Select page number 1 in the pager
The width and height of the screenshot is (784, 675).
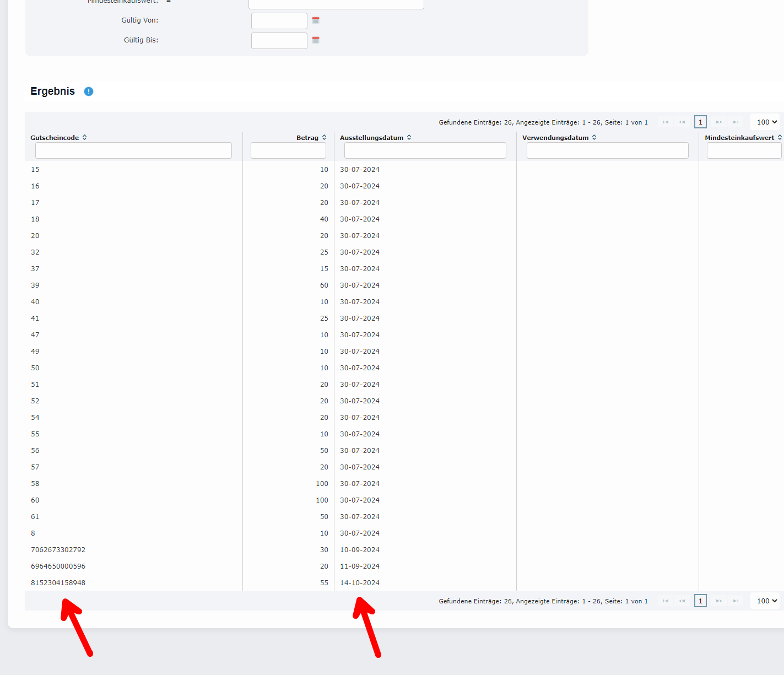click(700, 122)
